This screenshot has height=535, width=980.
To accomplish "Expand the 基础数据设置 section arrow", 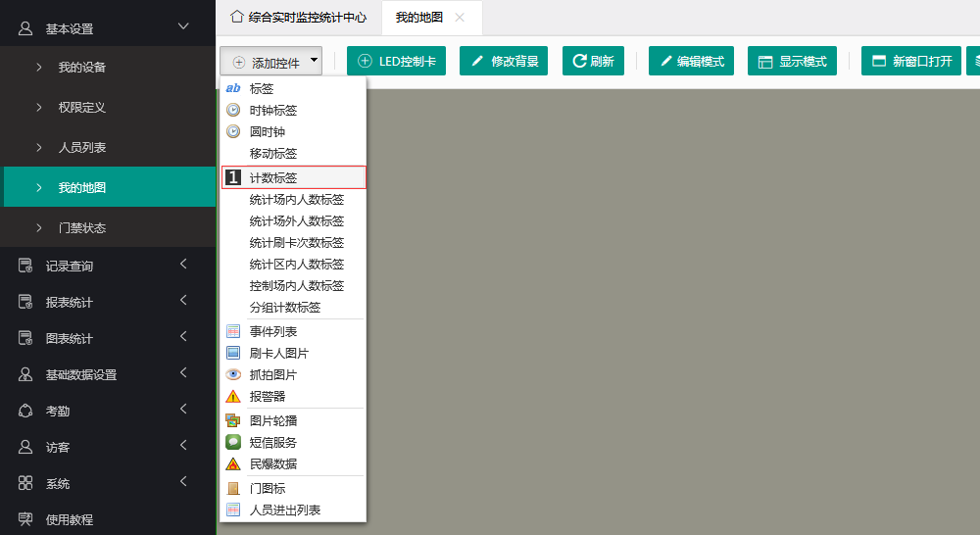I will click(183, 372).
